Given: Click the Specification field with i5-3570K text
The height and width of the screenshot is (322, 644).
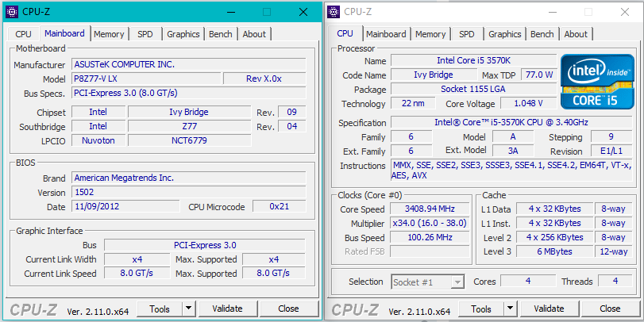Looking at the screenshot, I should pyautogui.click(x=511, y=123).
